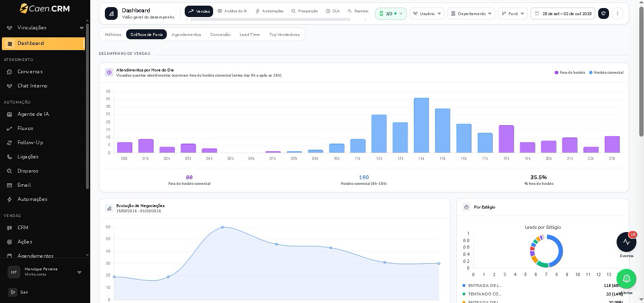Toggle the Fora do horário legend item

570,73
